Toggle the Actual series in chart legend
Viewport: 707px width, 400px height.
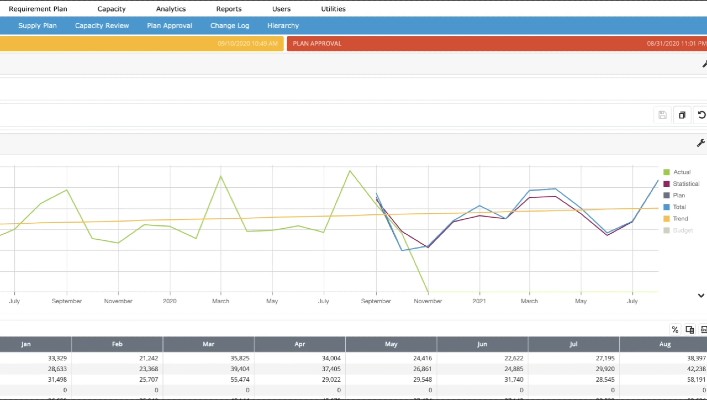(682, 172)
